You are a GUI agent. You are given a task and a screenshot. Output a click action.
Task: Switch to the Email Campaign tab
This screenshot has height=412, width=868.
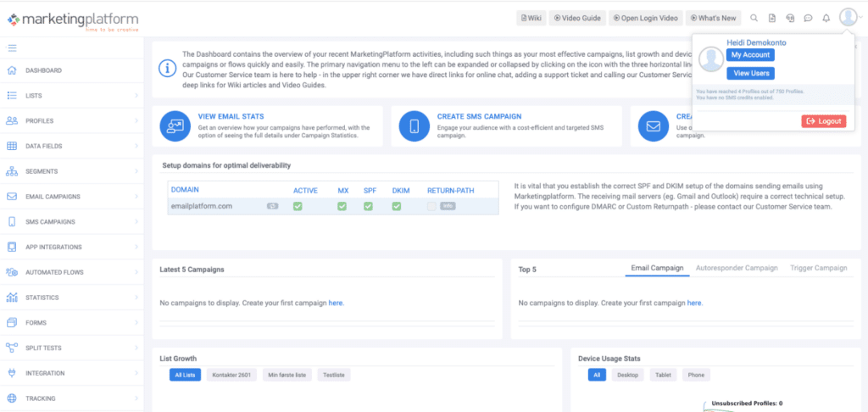pyautogui.click(x=657, y=268)
